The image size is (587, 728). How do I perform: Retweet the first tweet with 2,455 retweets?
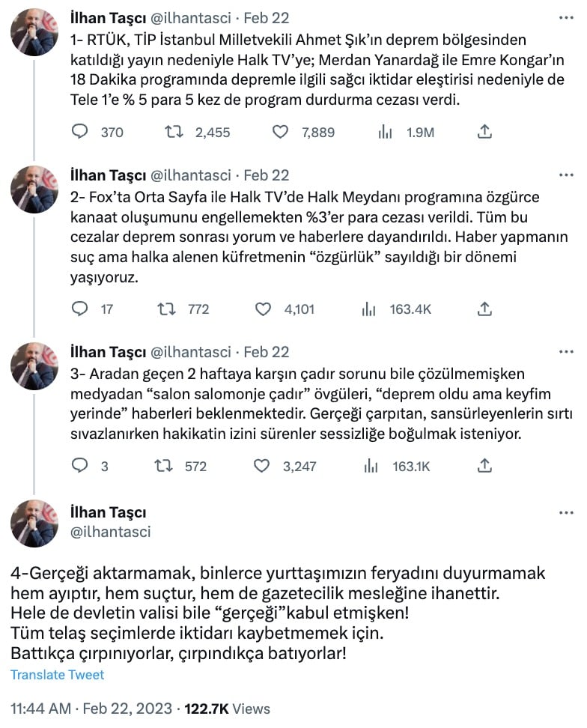point(174,132)
